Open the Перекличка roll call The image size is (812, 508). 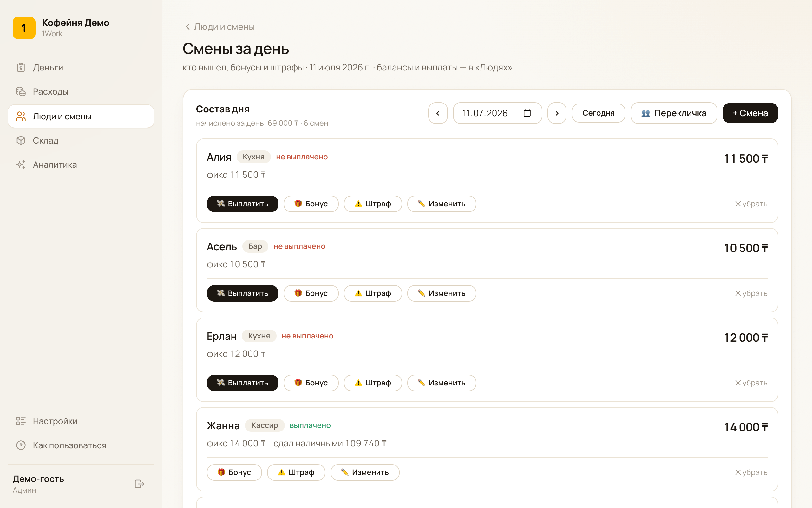point(674,113)
